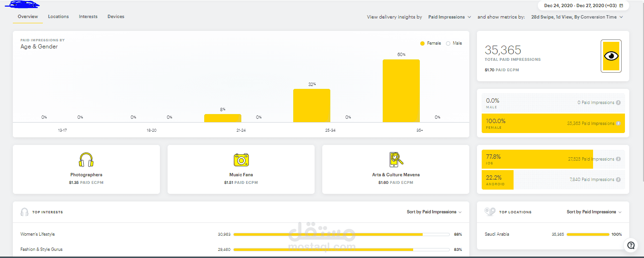Open the help question mark button

point(631,245)
